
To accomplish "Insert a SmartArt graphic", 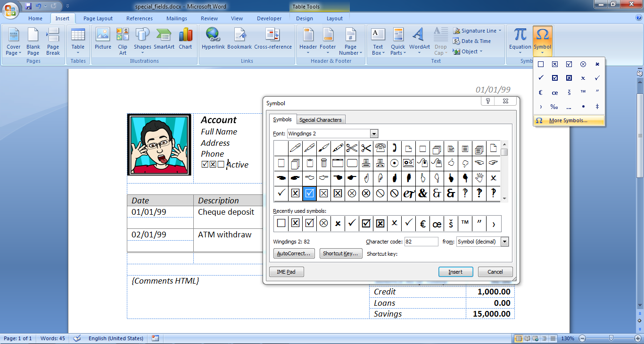I will [x=164, y=39].
